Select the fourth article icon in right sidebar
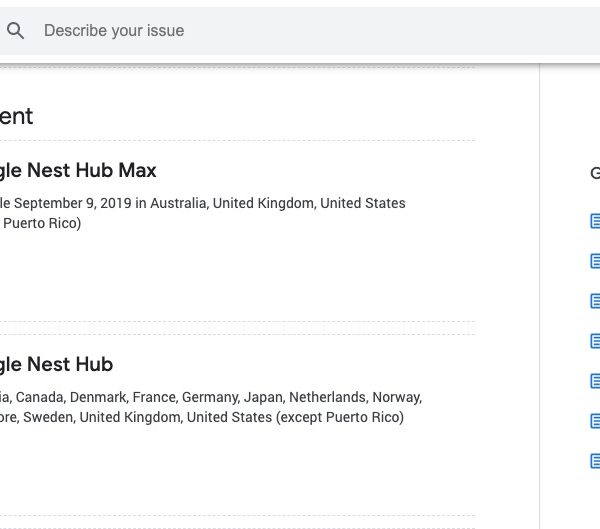This screenshot has width=600, height=529. [595, 341]
